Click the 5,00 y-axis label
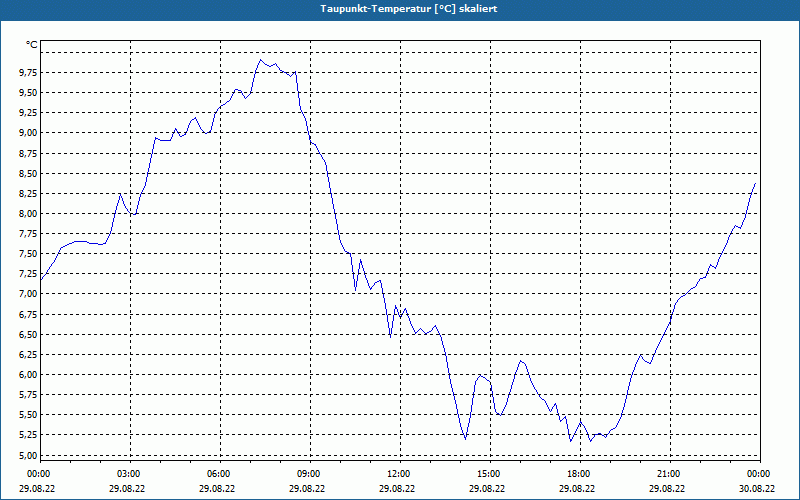Image resolution: width=800 pixels, height=500 pixels. pyautogui.click(x=28, y=456)
